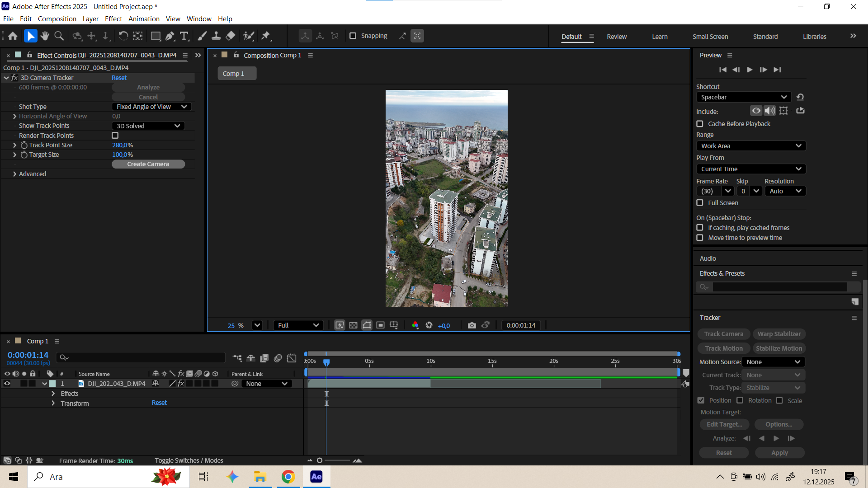Viewport: 868px width, 488px height.
Task: Open the Animation menu
Action: [x=144, y=19]
